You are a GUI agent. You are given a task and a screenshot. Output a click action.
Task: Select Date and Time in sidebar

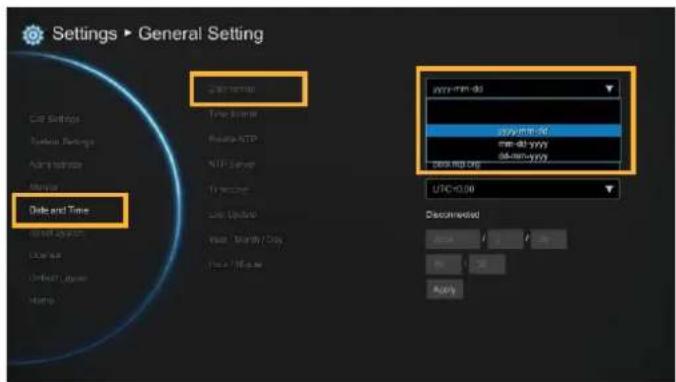point(59,210)
